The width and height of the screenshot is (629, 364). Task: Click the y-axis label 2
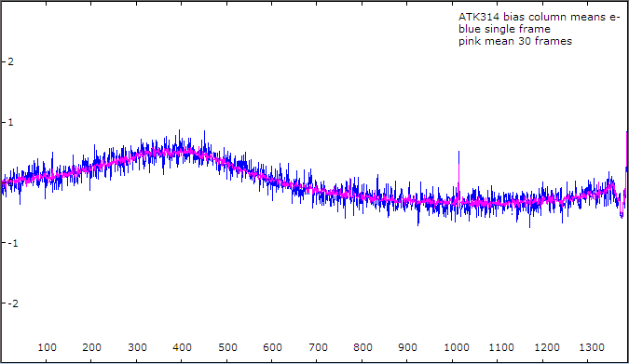[10, 61]
